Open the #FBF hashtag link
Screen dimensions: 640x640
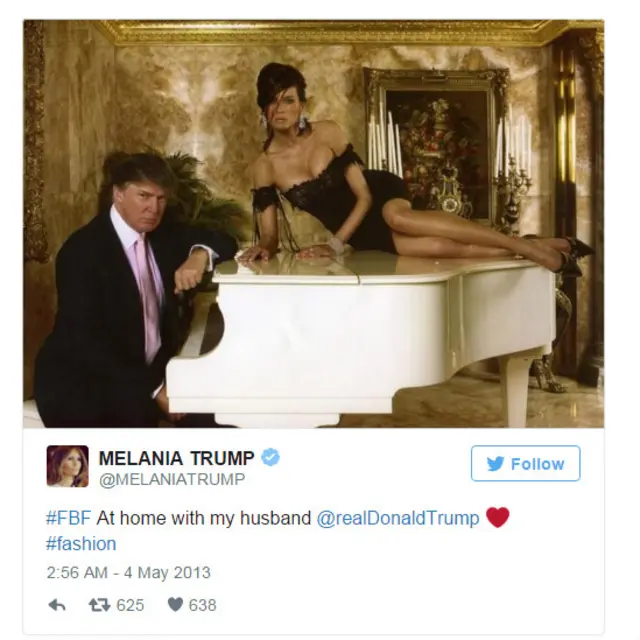(x=69, y=518)
